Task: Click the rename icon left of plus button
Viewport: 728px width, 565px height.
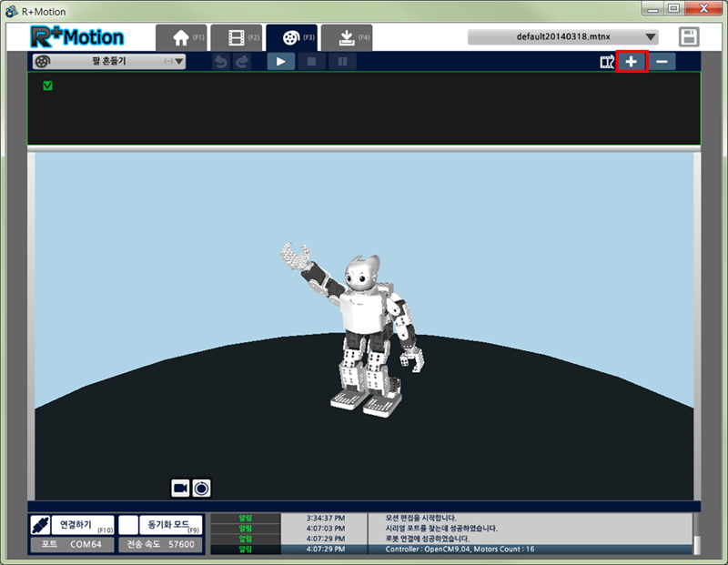Action: tap(607, 62)
